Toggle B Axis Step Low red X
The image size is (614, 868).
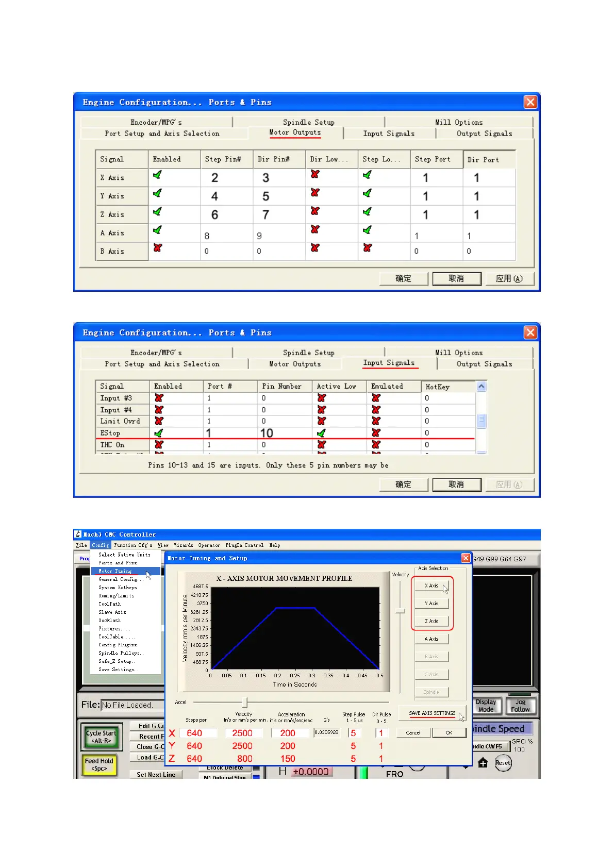pos(367,248)
